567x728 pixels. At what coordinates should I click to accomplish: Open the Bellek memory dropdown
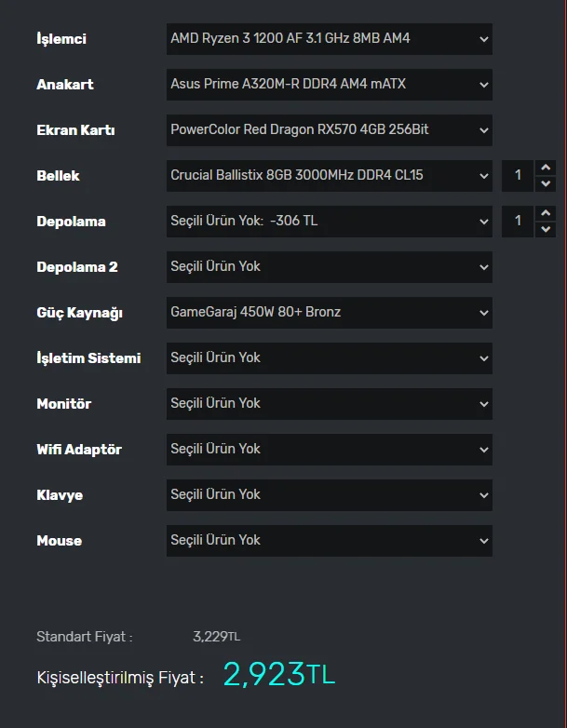click(x=329, y=175)
